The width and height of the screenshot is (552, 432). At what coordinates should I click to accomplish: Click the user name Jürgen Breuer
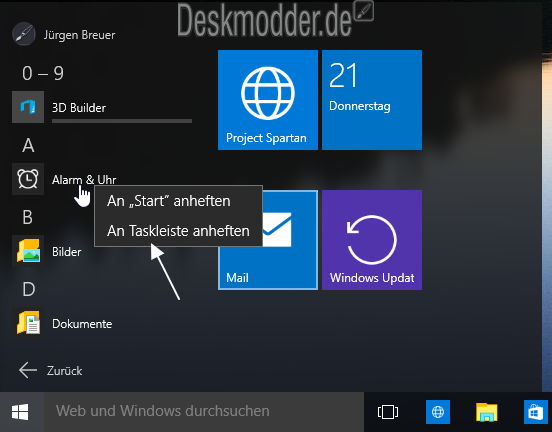[80, 35]
